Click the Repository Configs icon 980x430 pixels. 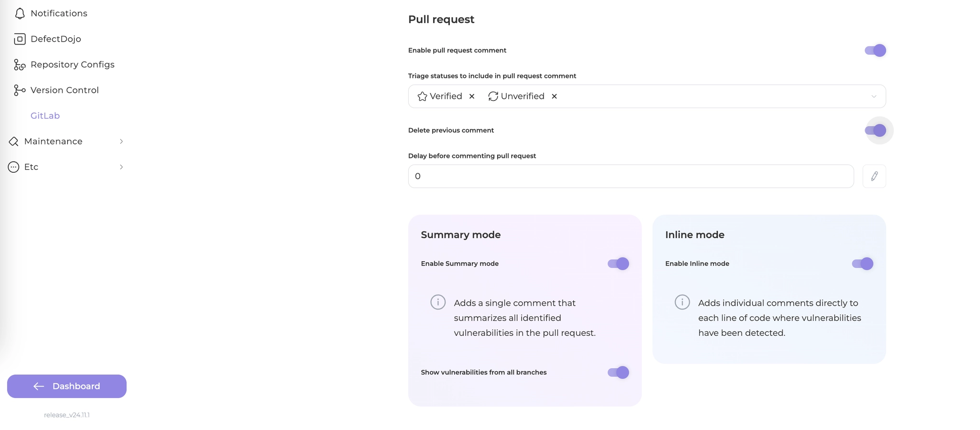click(20, 65)
